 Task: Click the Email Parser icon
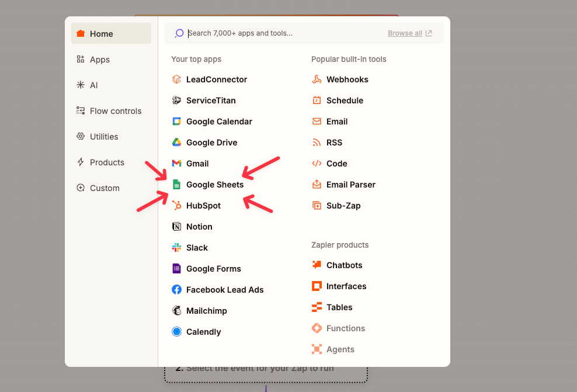tap(317, 184)
